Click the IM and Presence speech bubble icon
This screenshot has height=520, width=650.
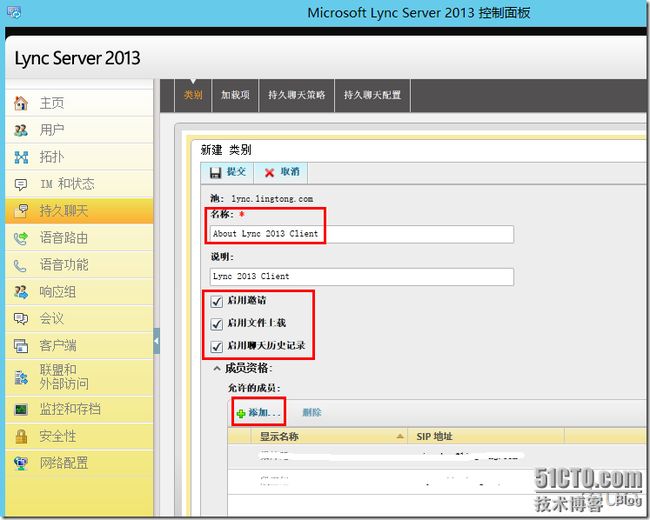click(x=21, y=184)
